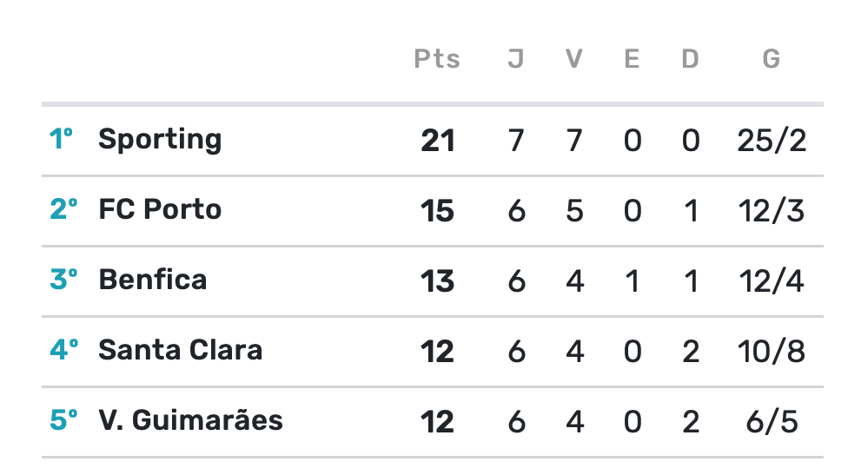This screenshot has width=868, height=475.
Task: Click the E column header
Action: tap(632, 59)
